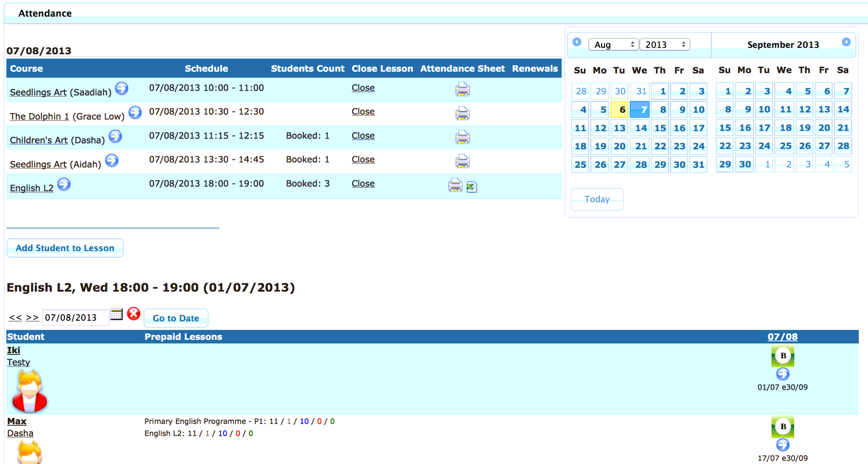Screen dimensions: 868x464
Task: Open date picker calendar icon beside date field
Action: pyautogui.click(x=117, y=314)
